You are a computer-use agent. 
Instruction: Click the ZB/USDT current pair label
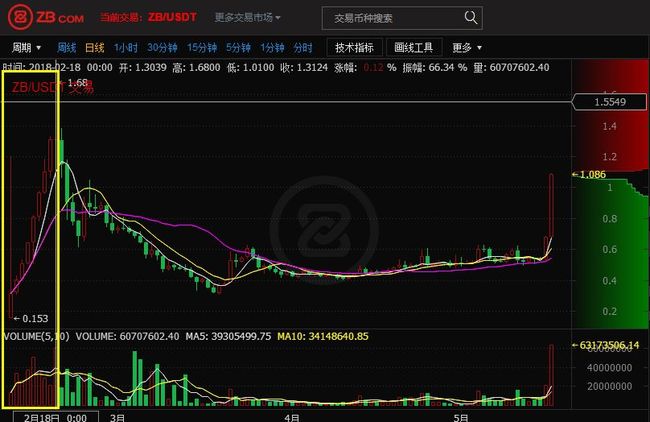coord(172,17)
